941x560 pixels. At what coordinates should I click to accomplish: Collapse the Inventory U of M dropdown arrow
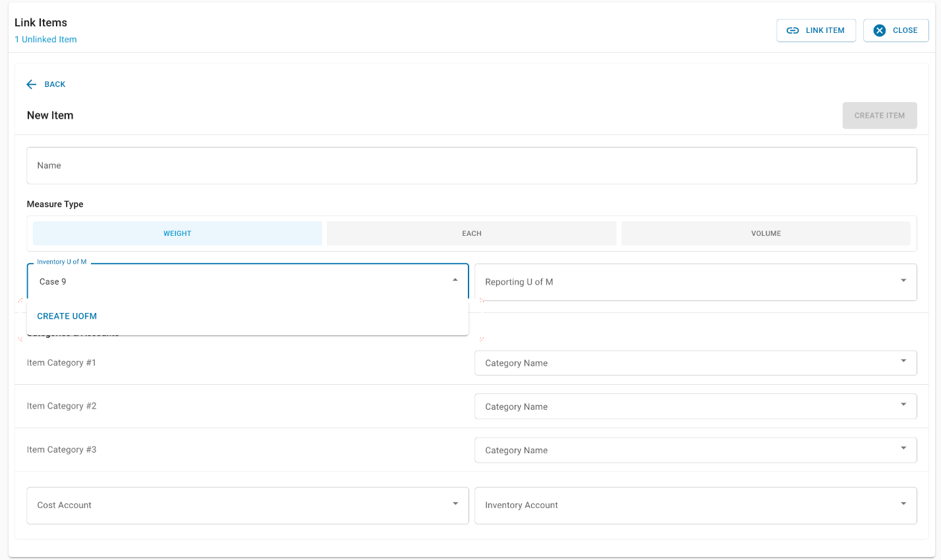pyautogui.click(x=455, y=281)
